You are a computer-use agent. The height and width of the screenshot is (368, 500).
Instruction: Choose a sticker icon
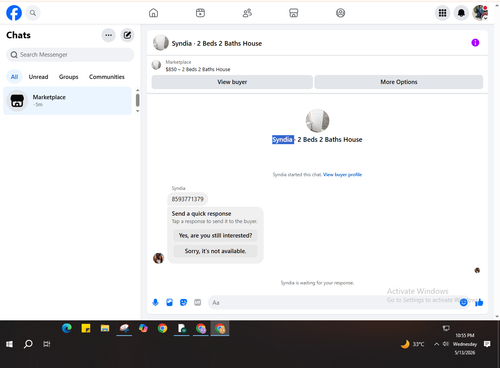click(x=183, y=302)
